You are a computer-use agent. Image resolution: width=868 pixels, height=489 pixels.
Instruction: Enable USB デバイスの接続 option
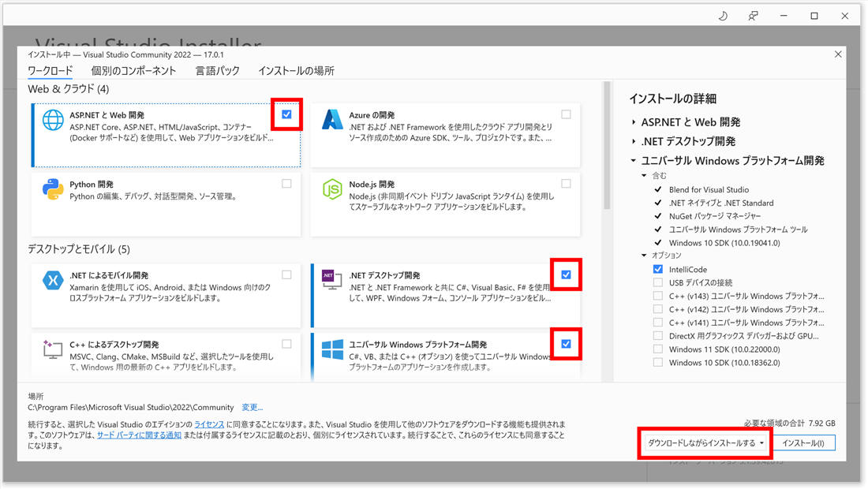click(657, 282)
